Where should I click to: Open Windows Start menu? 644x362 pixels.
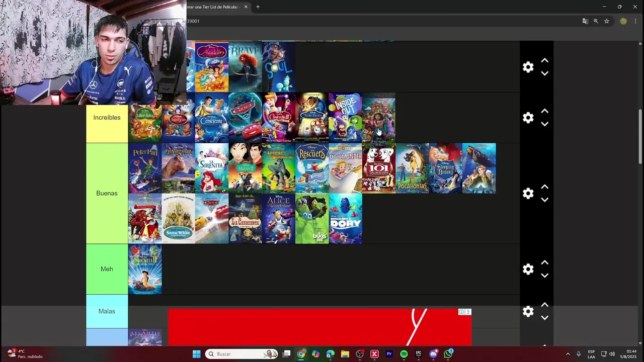click(197, 354)
